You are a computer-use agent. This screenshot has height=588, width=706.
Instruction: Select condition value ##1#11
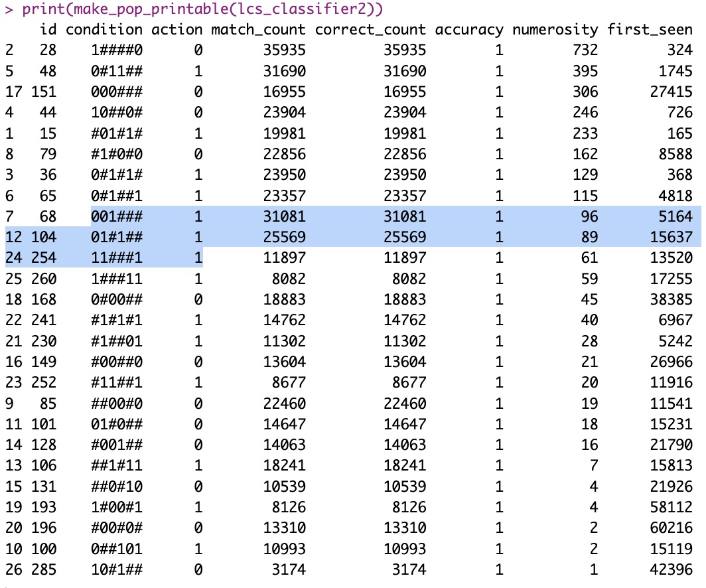[117, 465]
